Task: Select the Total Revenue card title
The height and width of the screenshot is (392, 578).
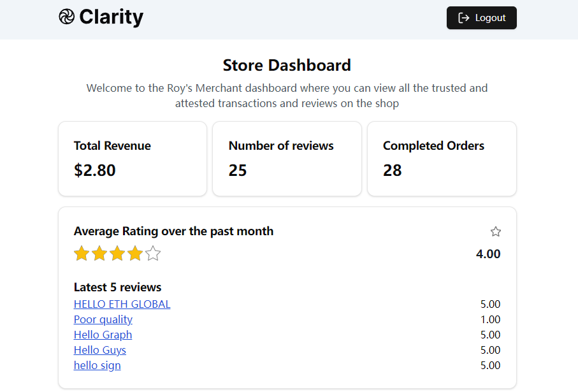Action: click(x=112, y=146)
